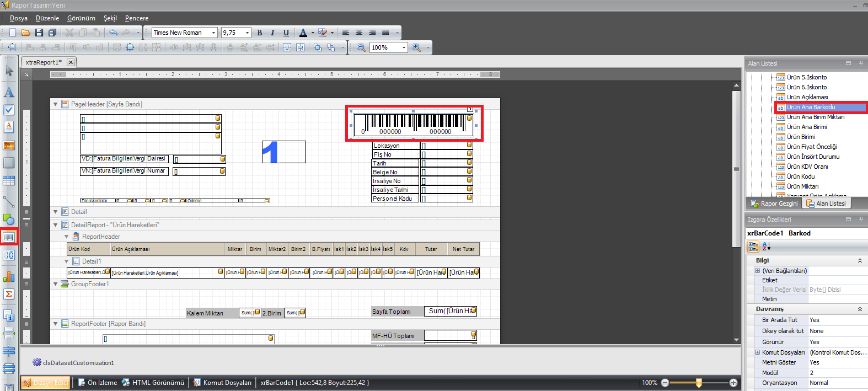The image size is (868, 391).
Task: Close the xtraReport1 document tab
Action: [71, 62]
